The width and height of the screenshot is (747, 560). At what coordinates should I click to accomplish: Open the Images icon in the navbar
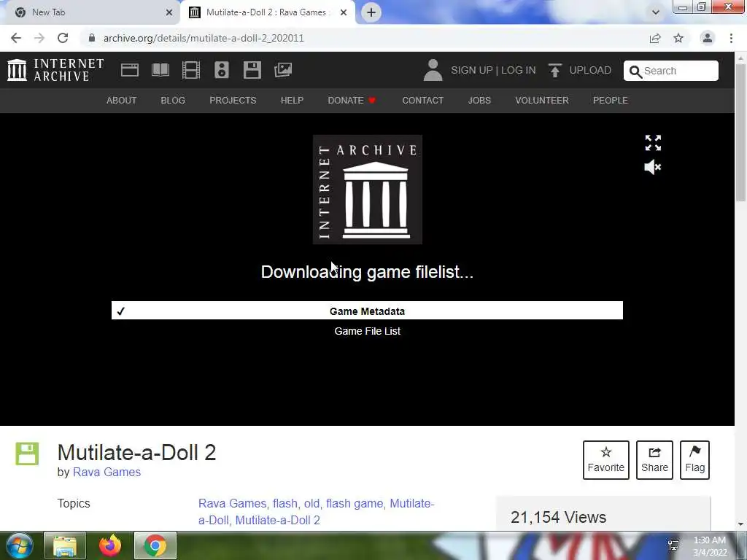pos(283,70)
